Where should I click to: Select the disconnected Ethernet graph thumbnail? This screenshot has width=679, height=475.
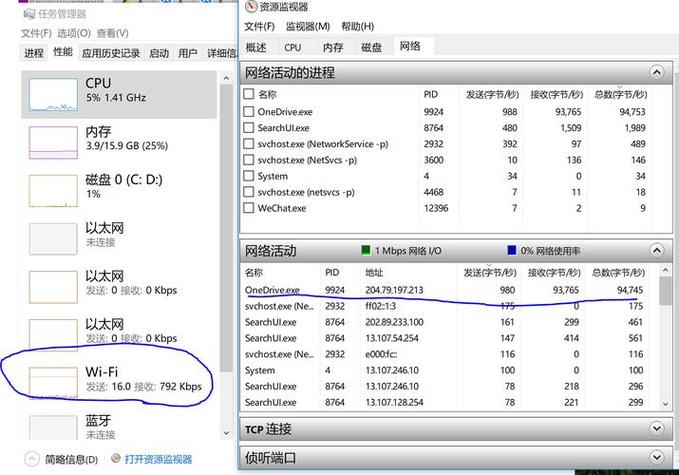point(53,239)
